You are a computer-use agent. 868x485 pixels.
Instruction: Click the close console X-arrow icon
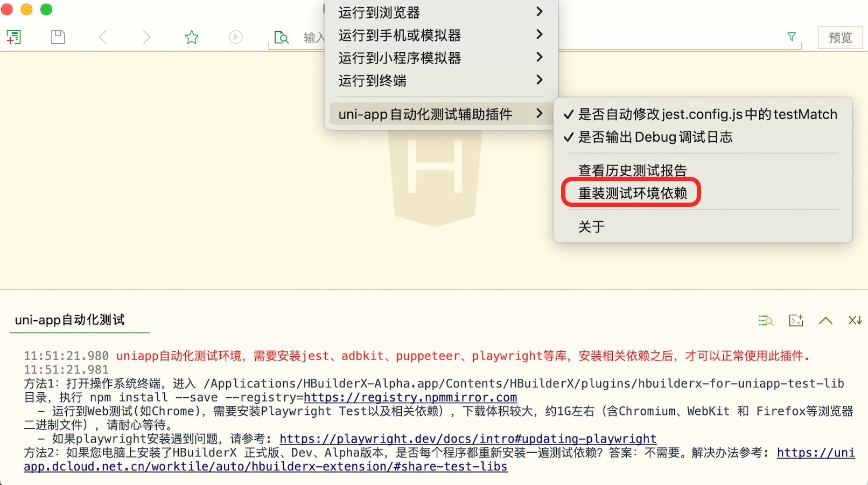(855, 321)
